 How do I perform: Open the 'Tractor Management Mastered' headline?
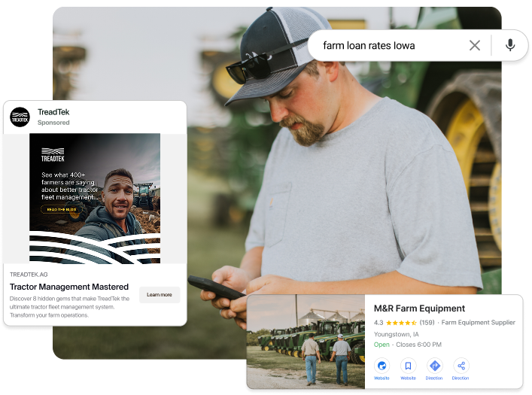tap(69, 287)
